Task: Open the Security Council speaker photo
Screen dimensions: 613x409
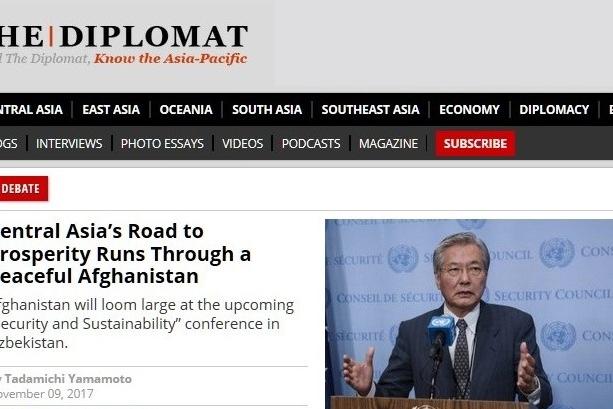Action: (469, 314)
